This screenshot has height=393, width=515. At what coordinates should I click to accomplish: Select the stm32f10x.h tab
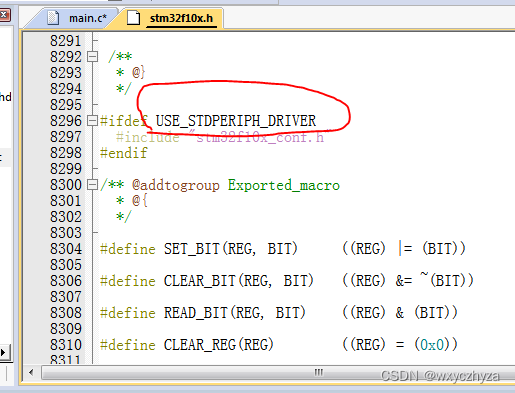click(181, 18)
